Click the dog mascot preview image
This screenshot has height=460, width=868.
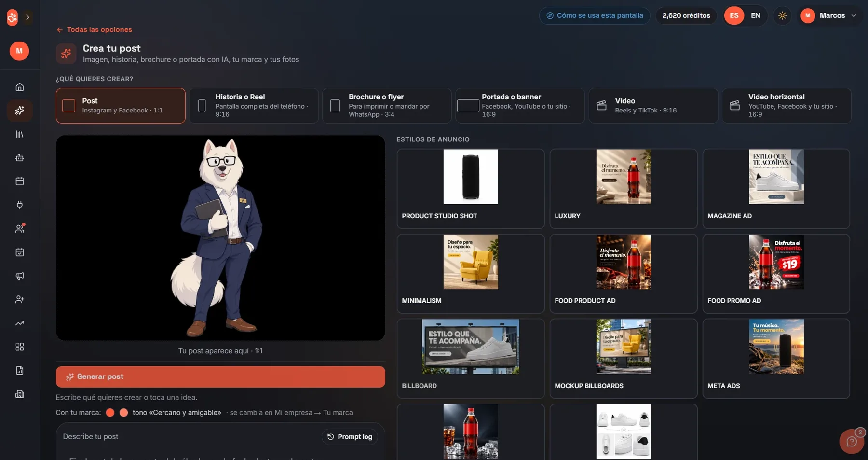click(220, 238)
